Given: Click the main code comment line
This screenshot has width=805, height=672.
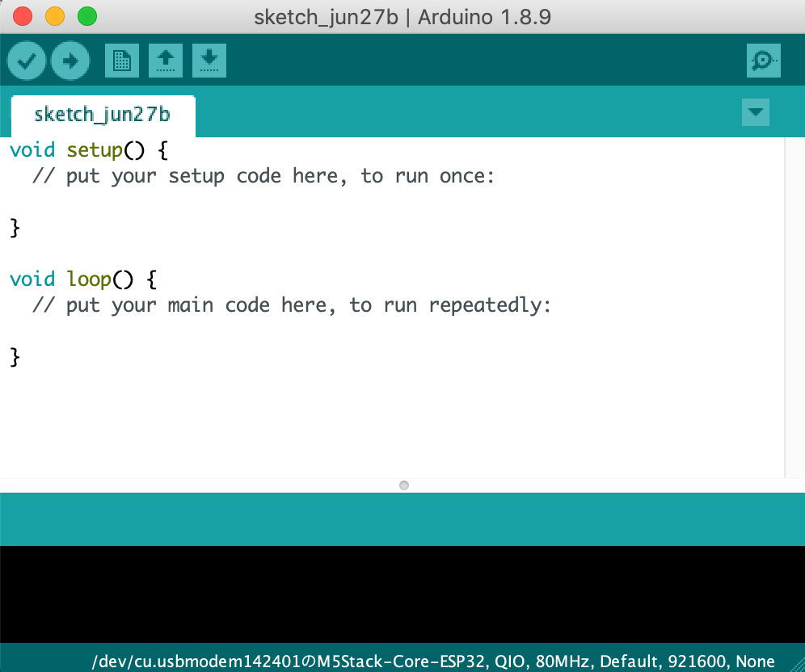Looking at the screenshot, I should [x=292, y=306].
